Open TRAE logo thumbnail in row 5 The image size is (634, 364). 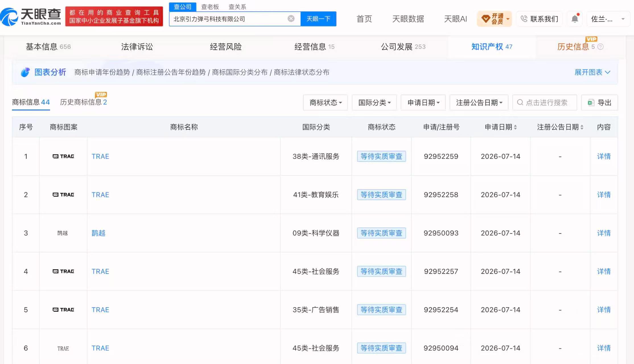pyautogui.click(x=63, y=310)
